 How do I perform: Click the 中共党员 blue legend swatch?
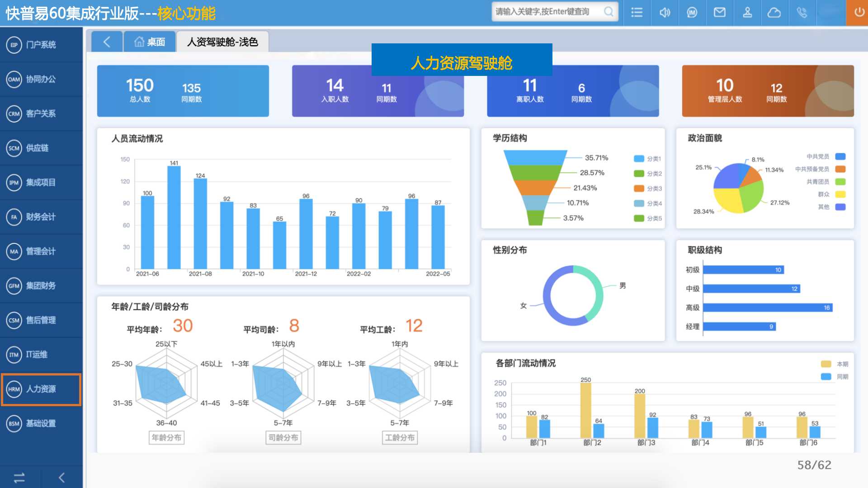840,157
